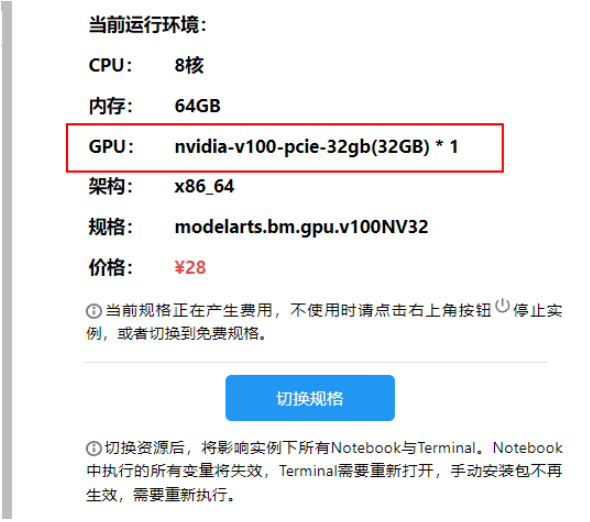Image resolution: width=590 pixels, height=522 pixels.
Task: Click the info icon before 当前规格正在产生费用
Action: [94, 311]
